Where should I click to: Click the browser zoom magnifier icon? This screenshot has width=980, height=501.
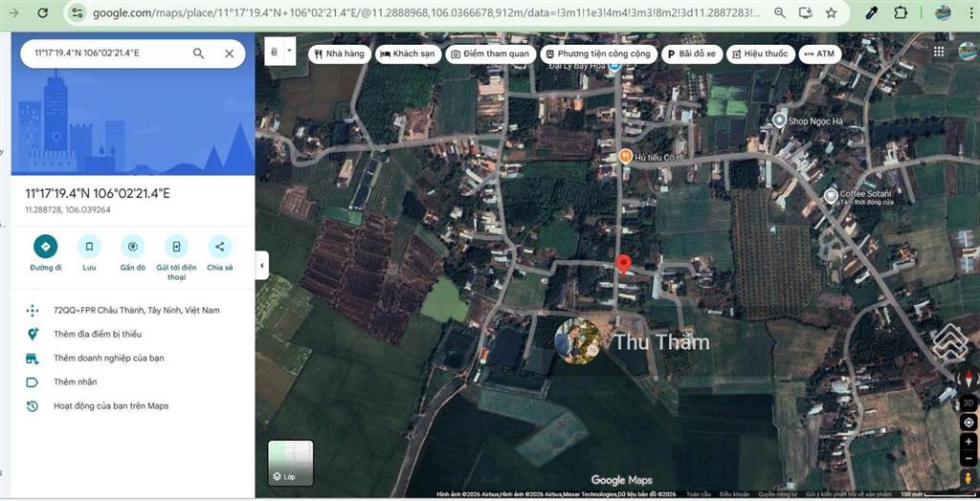click(x=779, y=12)
